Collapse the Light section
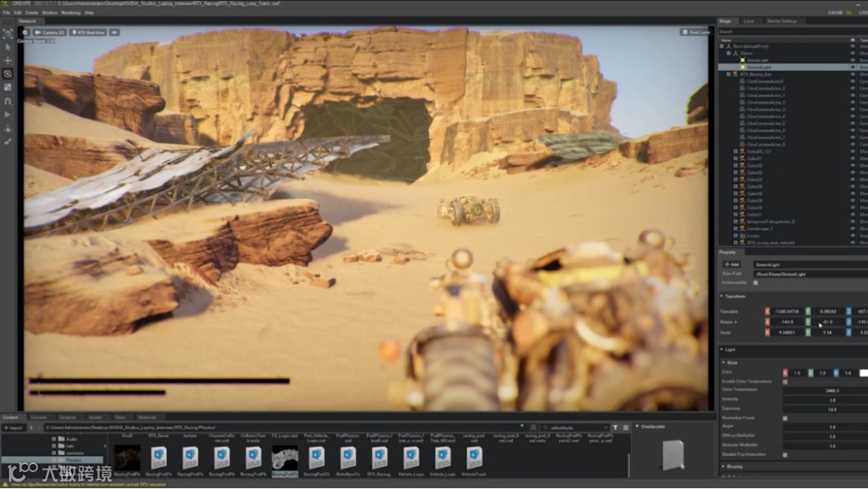 (x=722, y=350)
